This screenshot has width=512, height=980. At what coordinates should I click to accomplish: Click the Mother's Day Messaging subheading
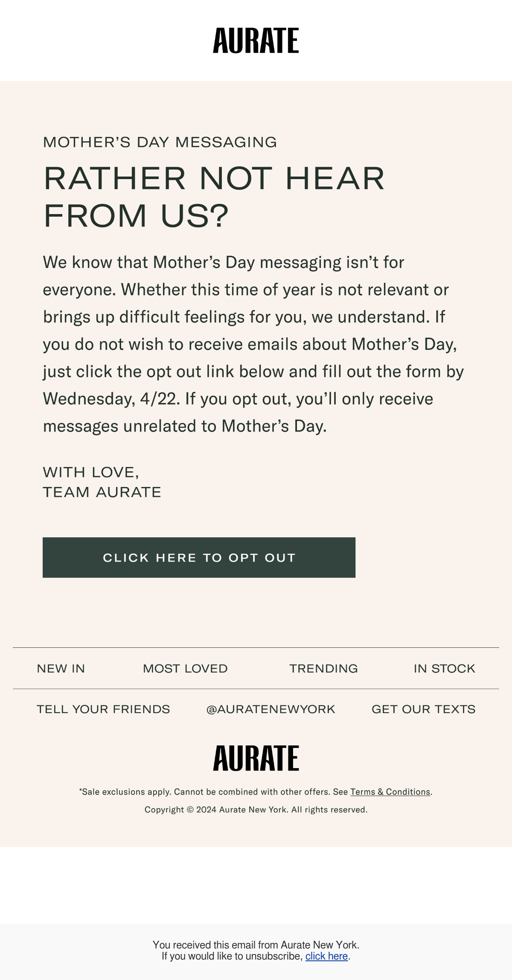coord(160,142)
